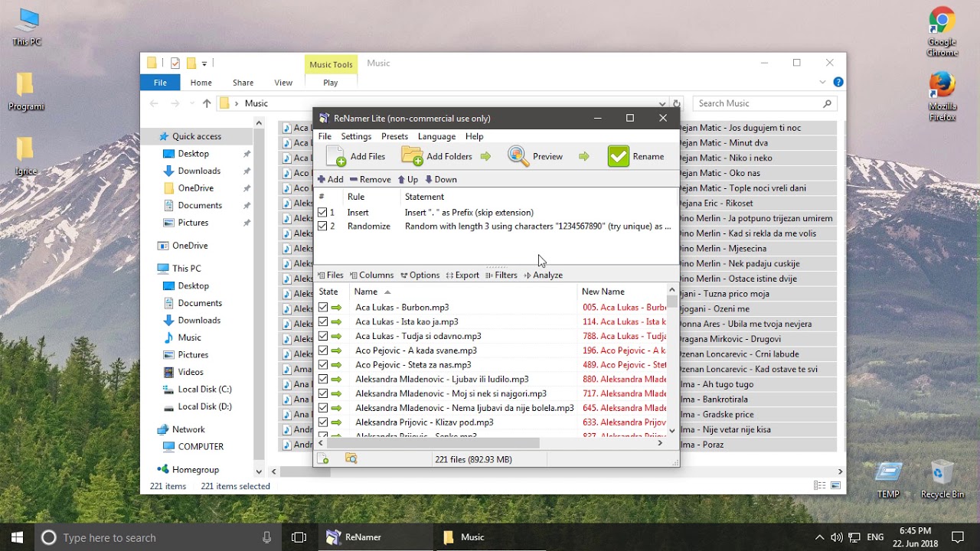The width and height of the screenshot is (980, 551).
Task: Open the Home tab in Explorer
Action: (x=201, y=83)
